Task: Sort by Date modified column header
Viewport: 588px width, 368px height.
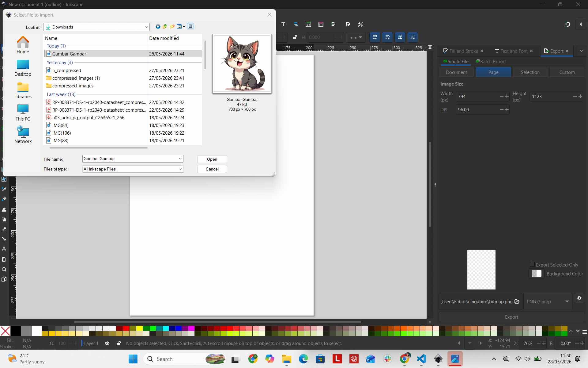Action: 174,38
